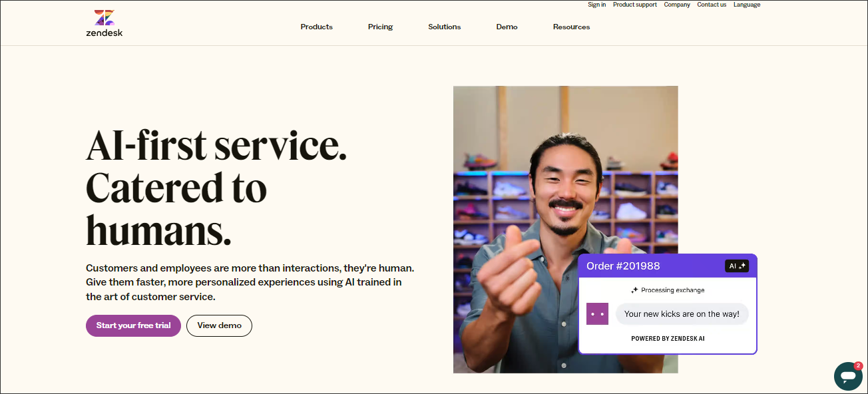The image size is (868, 394).
Task: Click the red notification badge showing 2
Action: (859, 365)
